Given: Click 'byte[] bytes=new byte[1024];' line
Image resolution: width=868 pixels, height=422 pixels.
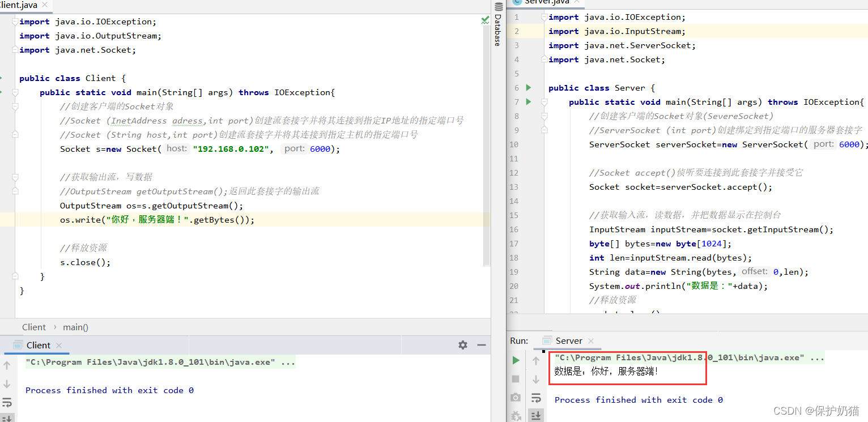Looking at the screenshot, I should click(660, 244).
